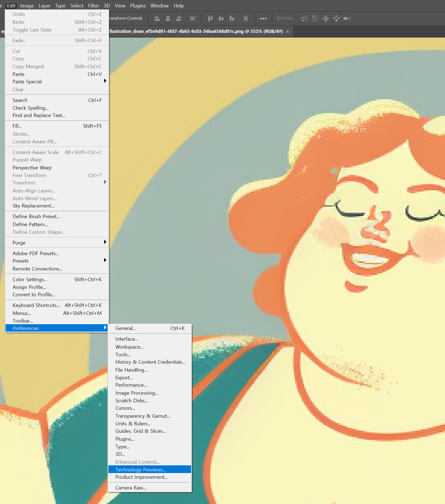This screenshot has height=504, width=445.
Task: Choose Fill from the Edit menu
Action: click(x=57, y=126)
